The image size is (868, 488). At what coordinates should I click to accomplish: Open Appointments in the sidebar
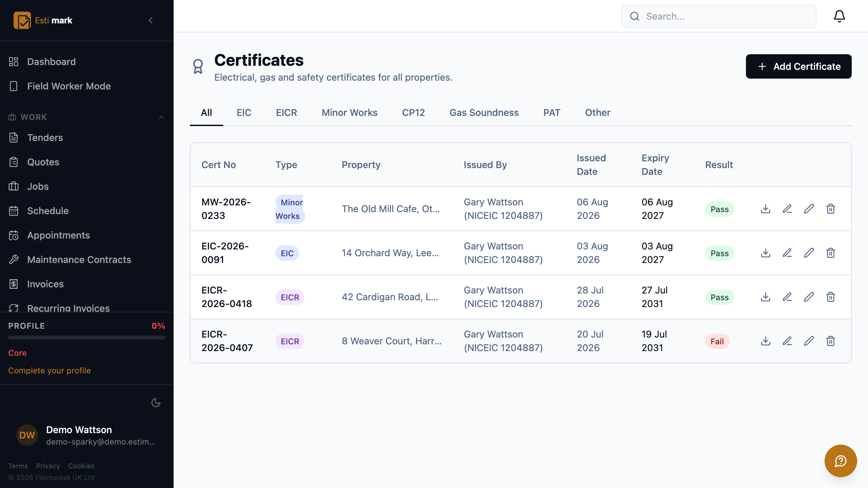[87, 235]
